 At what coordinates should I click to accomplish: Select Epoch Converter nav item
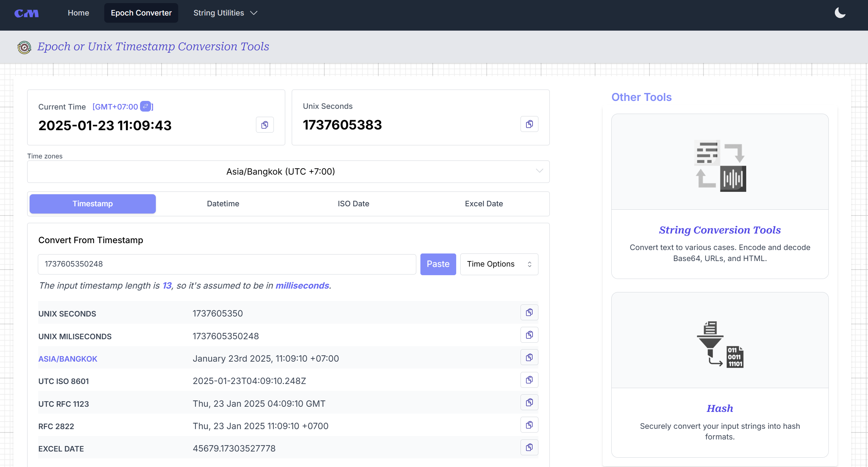[141, 13]
